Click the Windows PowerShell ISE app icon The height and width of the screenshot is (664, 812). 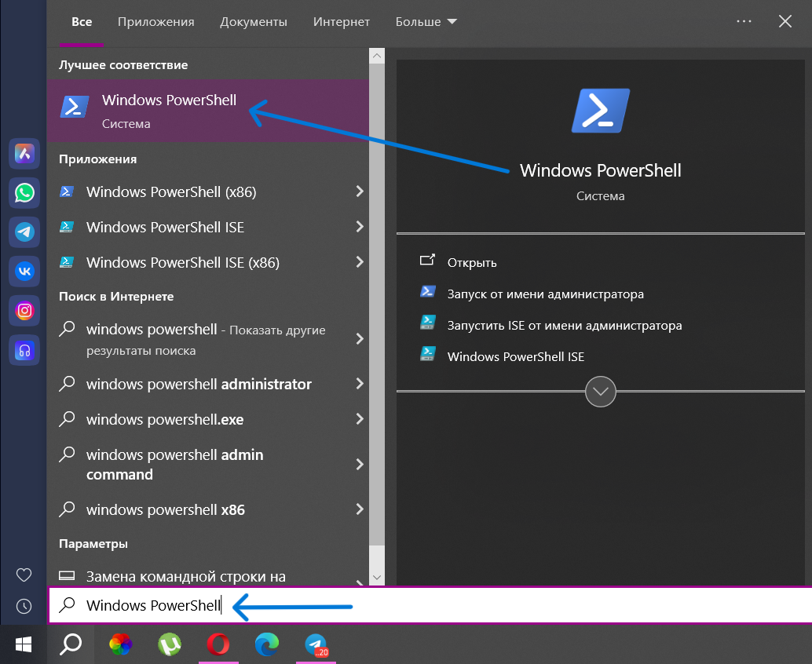pos(67,227)
